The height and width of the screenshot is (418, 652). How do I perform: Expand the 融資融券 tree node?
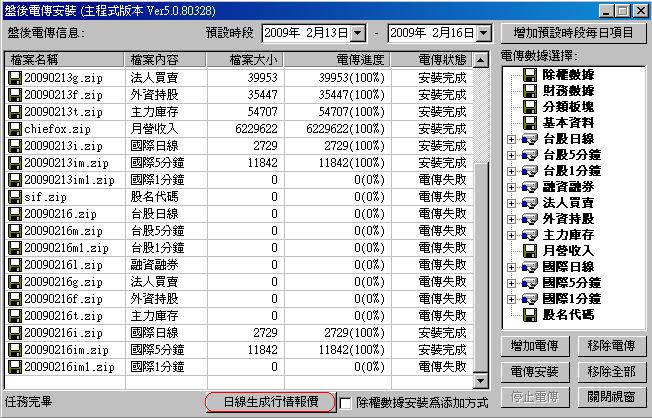click(x=511, y=187)
